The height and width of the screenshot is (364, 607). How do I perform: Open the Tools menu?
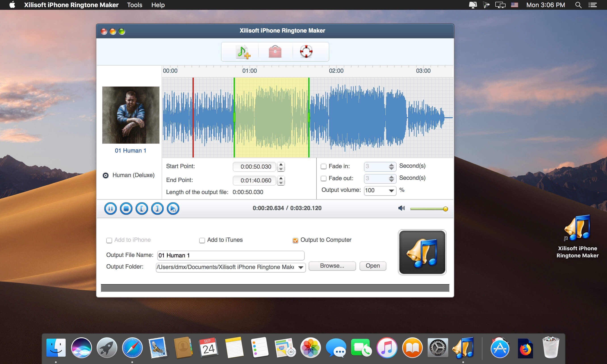pyautogui.click(x=135, y=5)
